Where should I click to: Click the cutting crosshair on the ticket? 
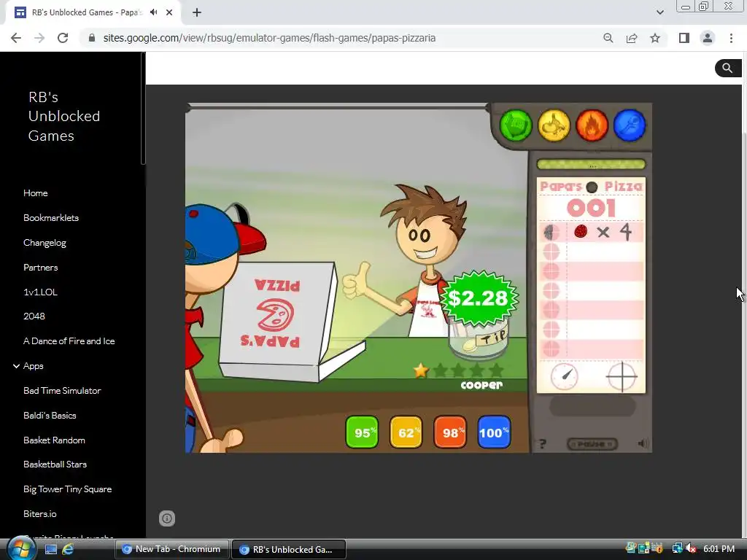pos(622,377)
